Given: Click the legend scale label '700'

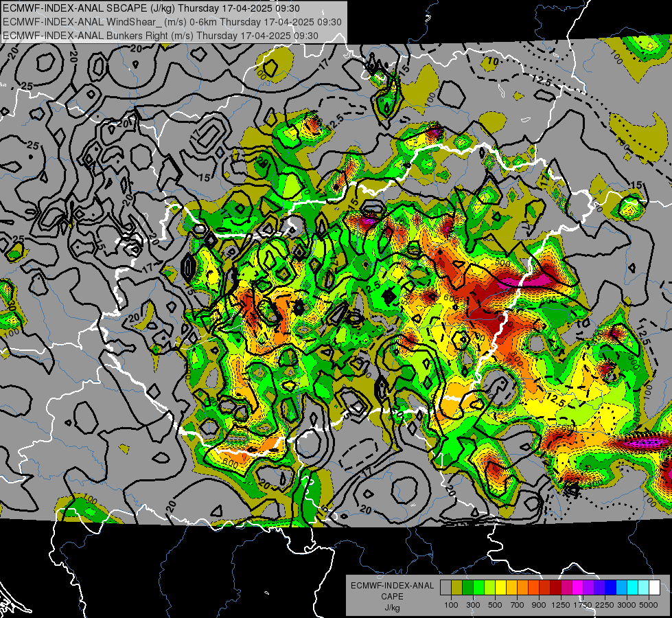Looking at the screenshot, I should (518, 605).
